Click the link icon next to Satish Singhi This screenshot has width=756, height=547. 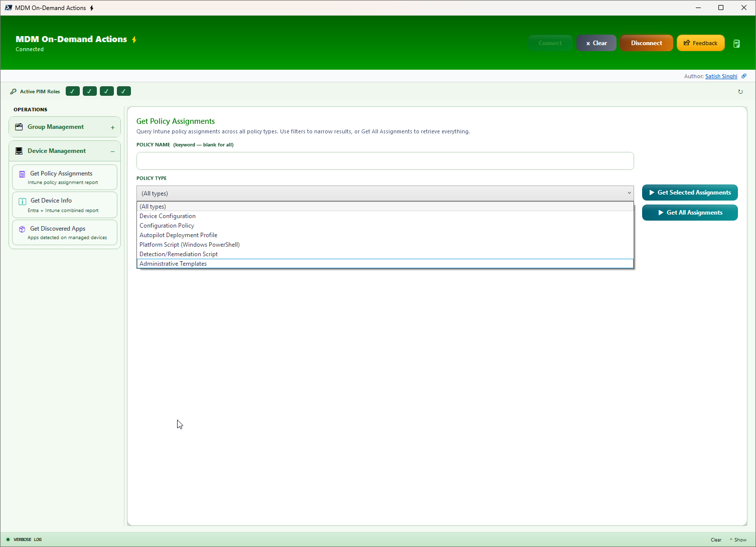pyautogui.click(x=744, y=76)
